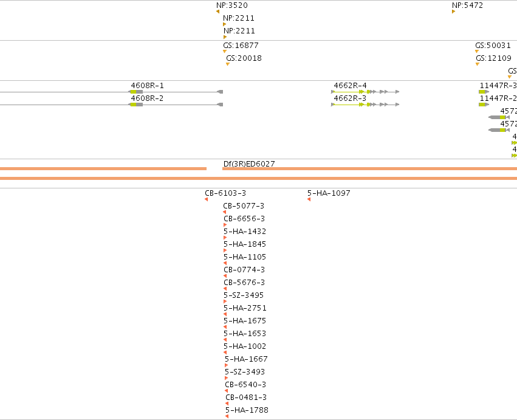Click the Df(3R)ED6027 deficiency bar

[x=369, y=168]
